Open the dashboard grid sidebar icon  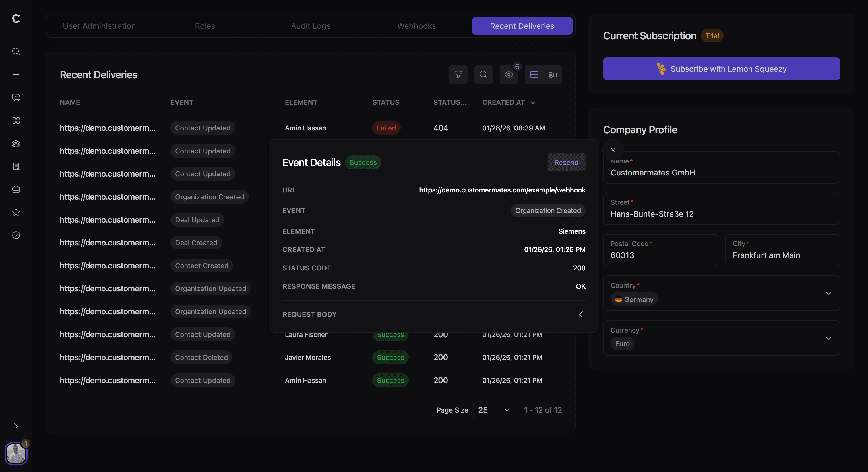pos(16,120)
